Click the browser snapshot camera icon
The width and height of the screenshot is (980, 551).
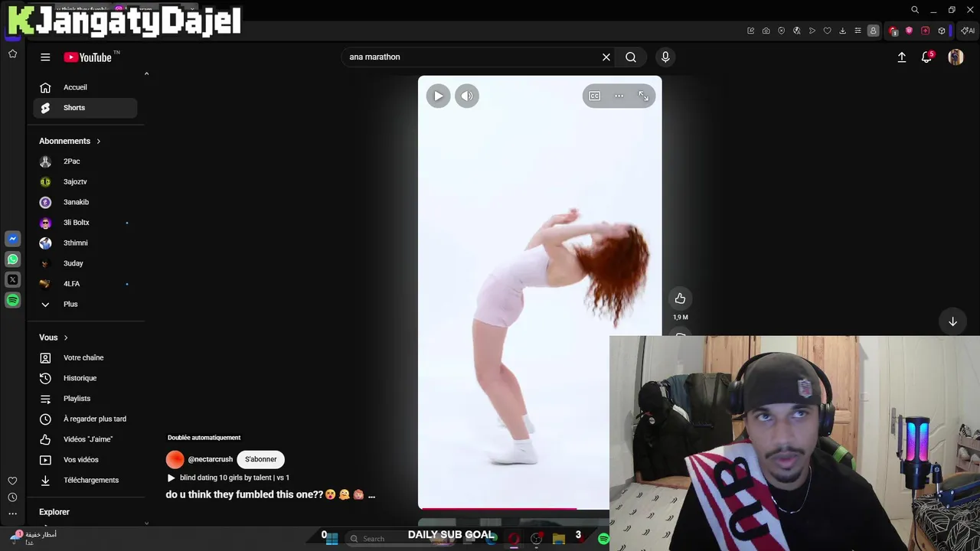click(x=766, y=31)
